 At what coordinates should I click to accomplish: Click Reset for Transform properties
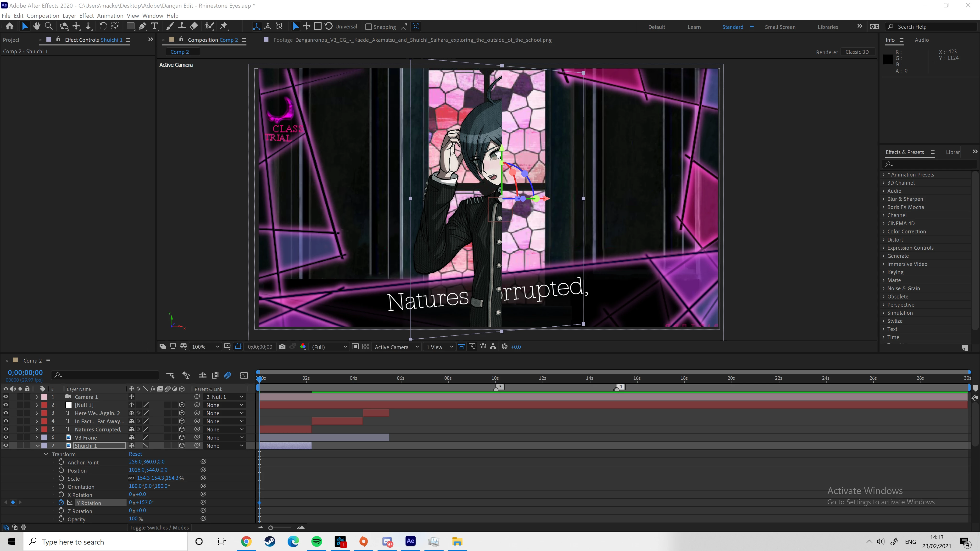coord(135,454)
